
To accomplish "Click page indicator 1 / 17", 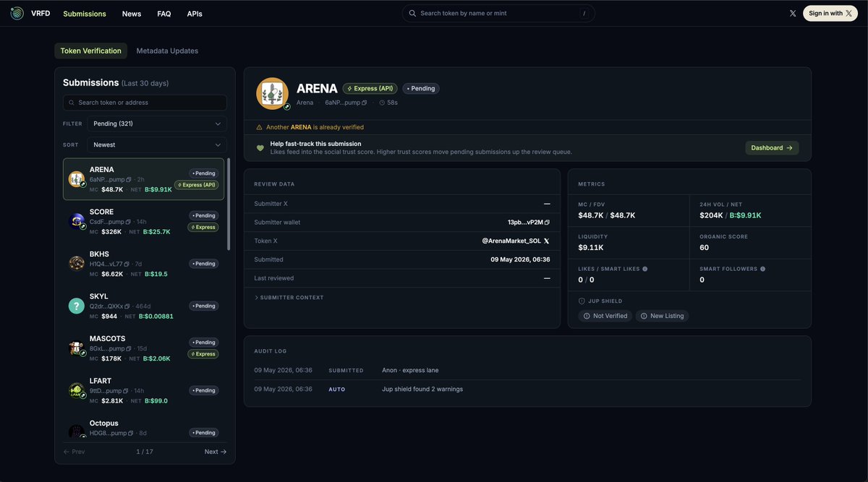I will [x=145, y=452].
